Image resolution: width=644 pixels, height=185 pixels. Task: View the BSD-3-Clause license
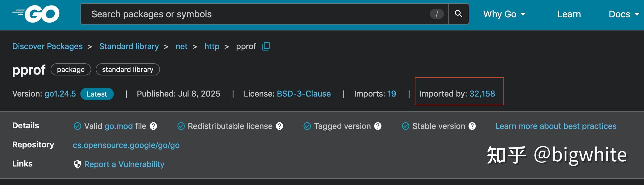click(x=304, y=94)
